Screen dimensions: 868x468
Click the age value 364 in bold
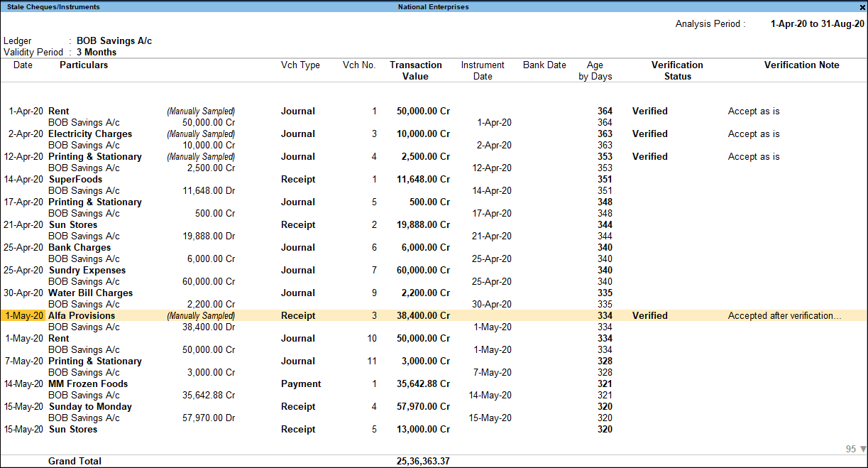coord(605,111)
